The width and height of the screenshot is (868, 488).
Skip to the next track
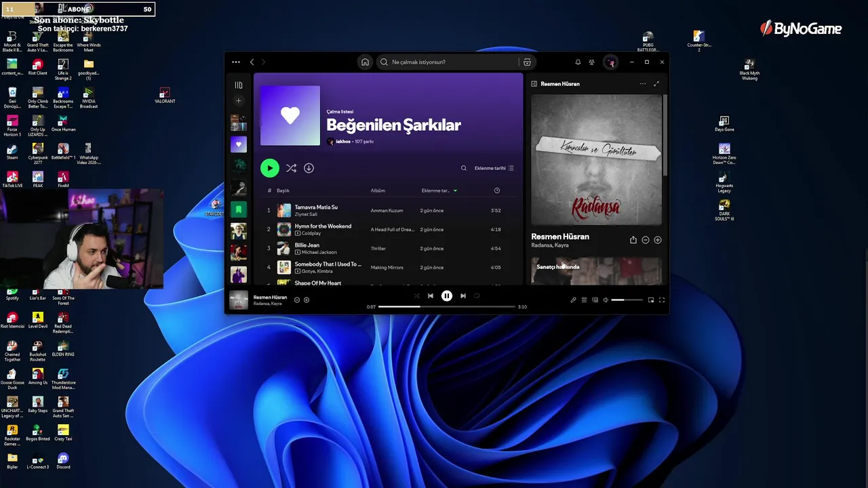[x=463, y=296]
